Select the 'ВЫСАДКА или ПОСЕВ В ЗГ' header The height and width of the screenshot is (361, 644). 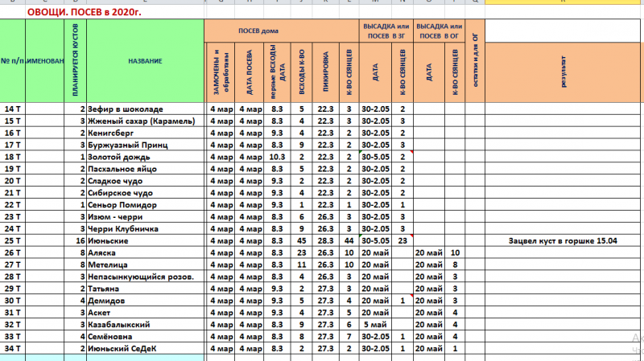pos(386,31)
